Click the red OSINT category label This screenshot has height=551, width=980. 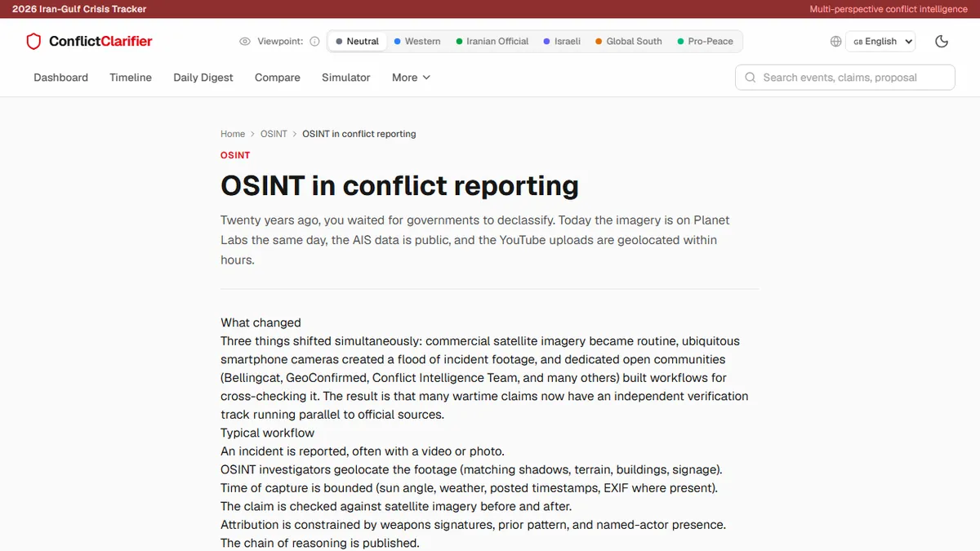click(x=235, y=155)
